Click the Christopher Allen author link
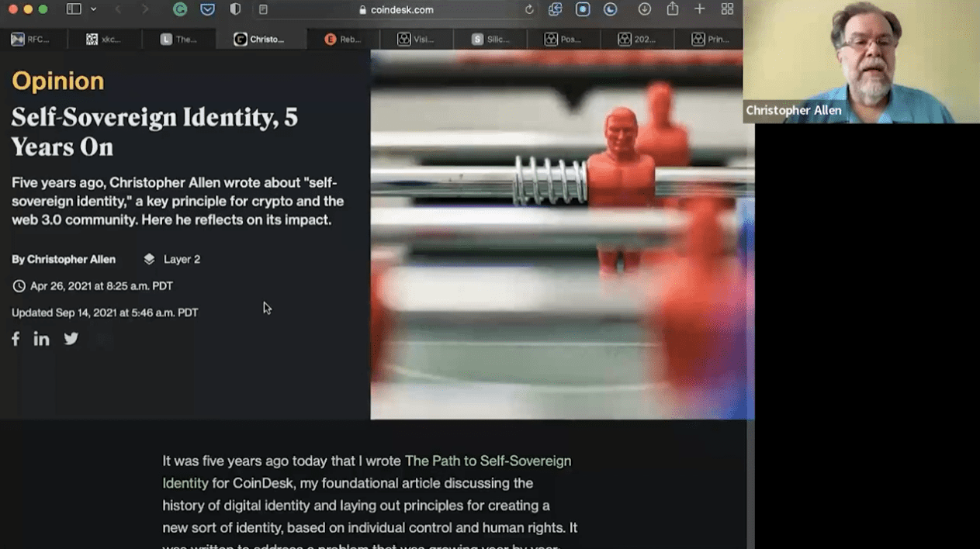This screenshot has height=549, width=980. [71, 259]
